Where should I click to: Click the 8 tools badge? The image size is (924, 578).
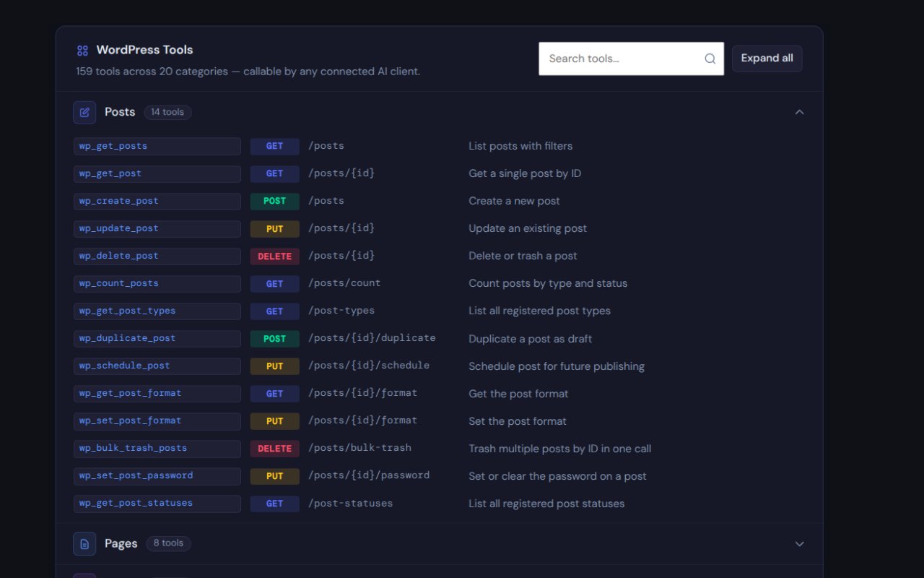pos(168,543)
